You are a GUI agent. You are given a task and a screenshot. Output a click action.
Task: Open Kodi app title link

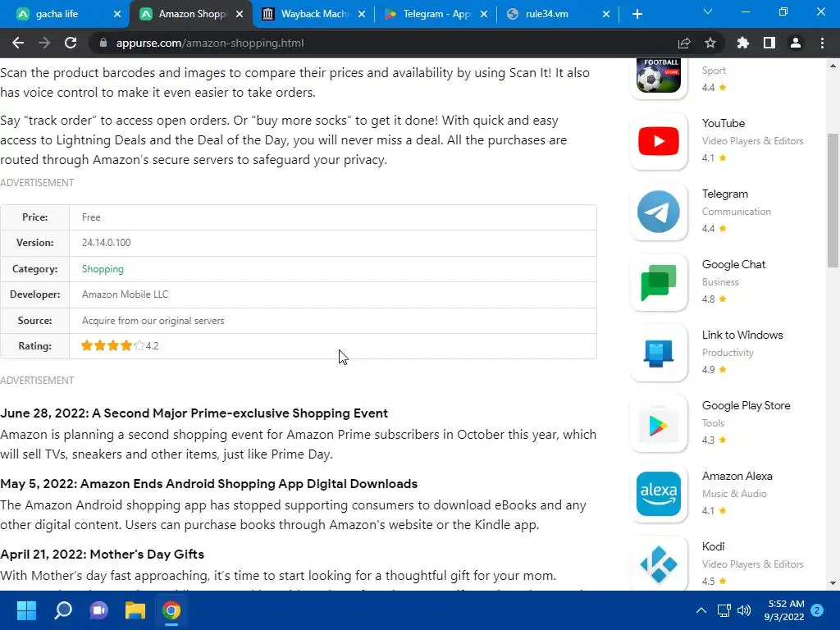pyautogui.click(x=713, y=546)
